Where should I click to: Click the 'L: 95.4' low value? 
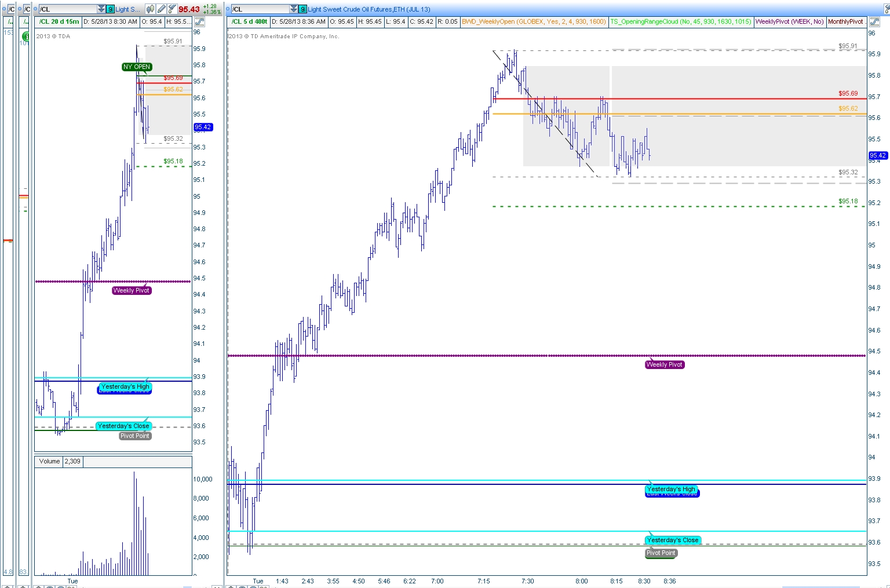click(395, 22)
